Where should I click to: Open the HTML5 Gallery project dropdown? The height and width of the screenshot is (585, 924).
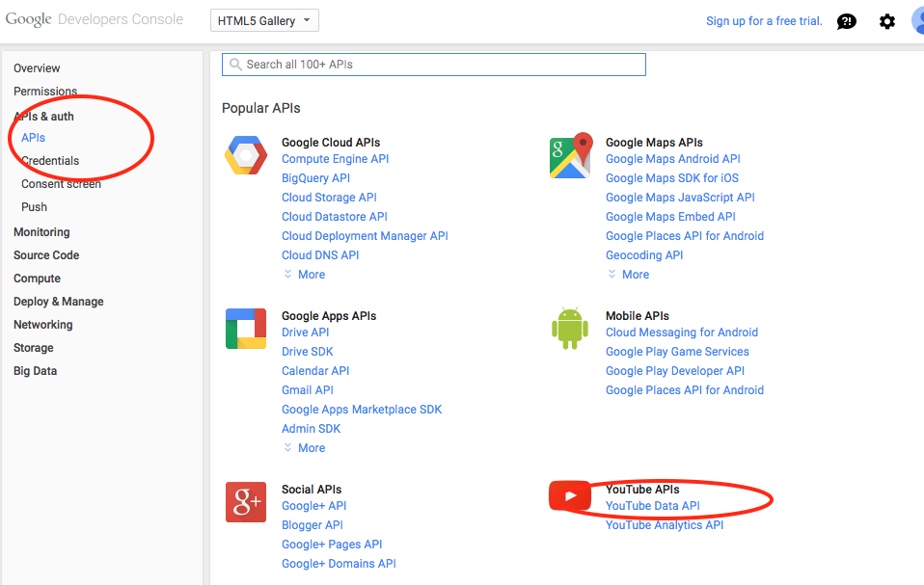(264, 21)
